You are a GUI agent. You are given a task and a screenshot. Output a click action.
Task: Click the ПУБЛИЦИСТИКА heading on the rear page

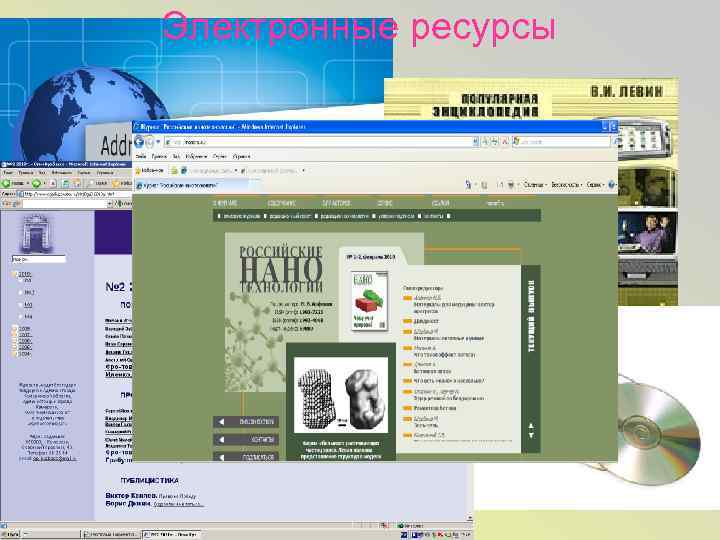150,480
